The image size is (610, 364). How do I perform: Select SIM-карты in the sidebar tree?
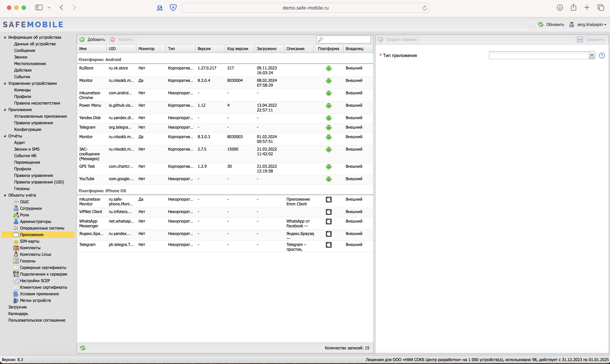[x=29, y=241]
